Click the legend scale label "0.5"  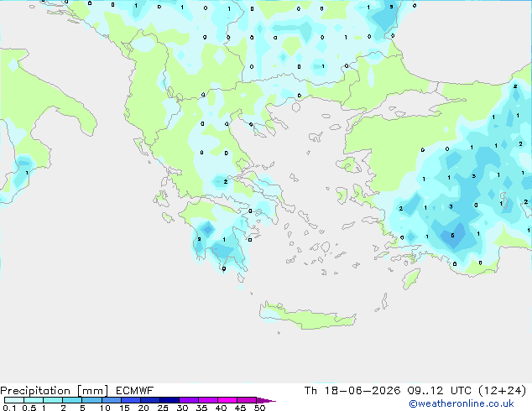pos(29,408)
